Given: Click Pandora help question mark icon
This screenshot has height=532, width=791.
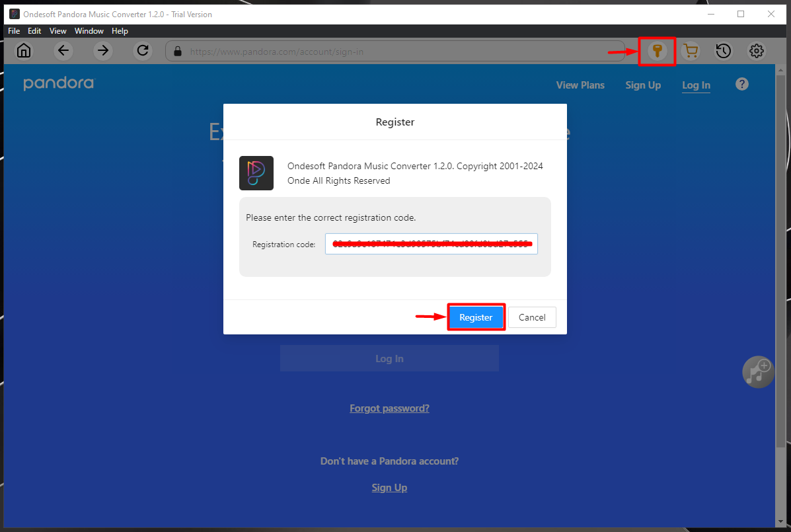Looking at the screenshot, I should (x=742, y=84).
